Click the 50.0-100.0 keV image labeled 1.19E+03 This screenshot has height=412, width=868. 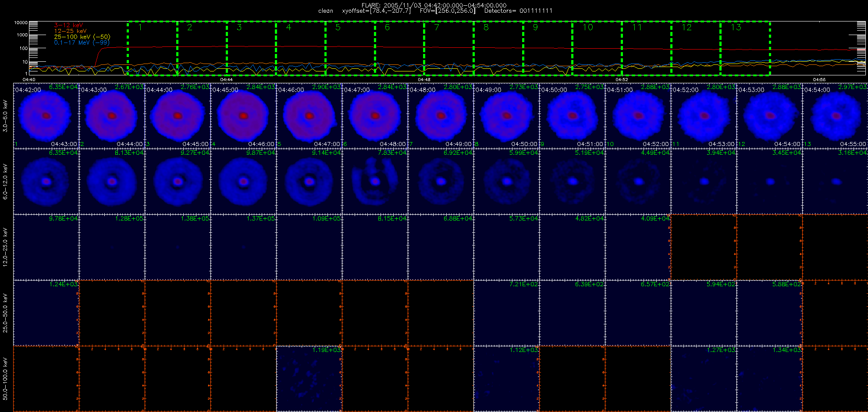click(309, 378)
